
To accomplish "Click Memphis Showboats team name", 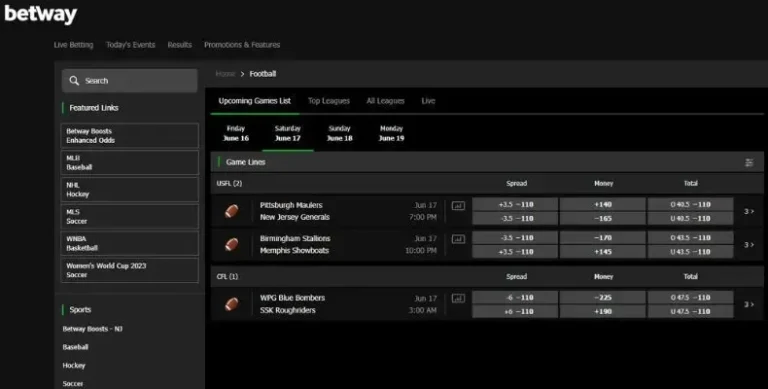I will (294, 250).
